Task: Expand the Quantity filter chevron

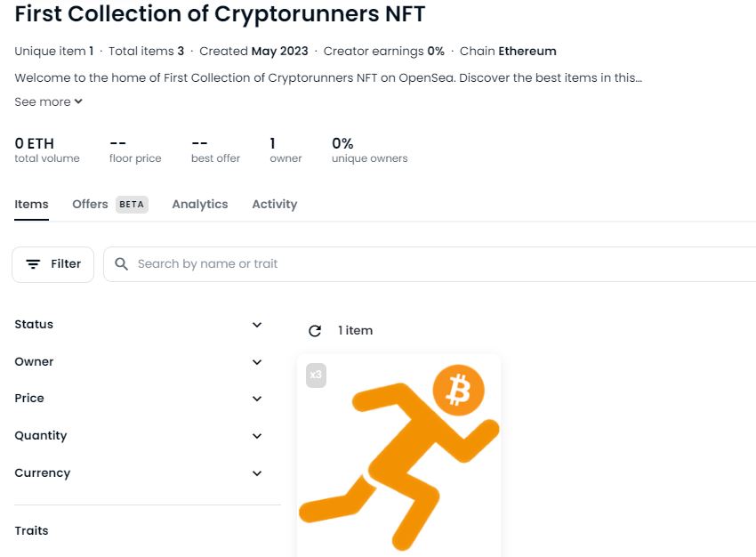Action: (257, 436)
